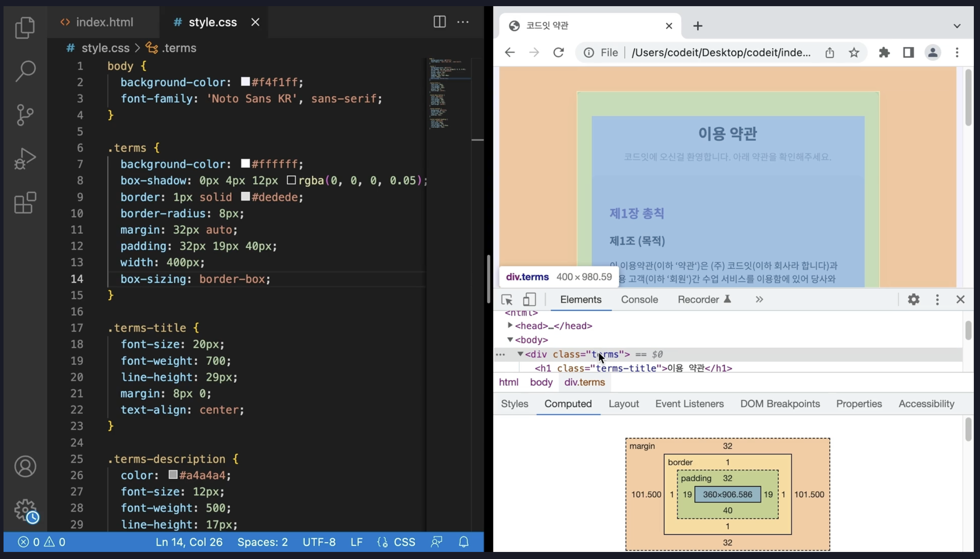Go forward in Chrome
Screen dimensions: 980x559
534,52
